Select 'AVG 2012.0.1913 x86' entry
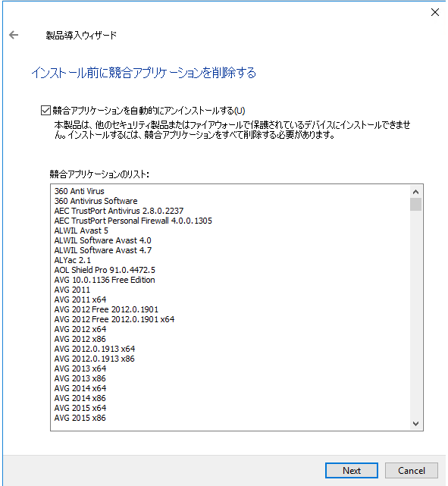448x486 pixels. tap(95, 359)
